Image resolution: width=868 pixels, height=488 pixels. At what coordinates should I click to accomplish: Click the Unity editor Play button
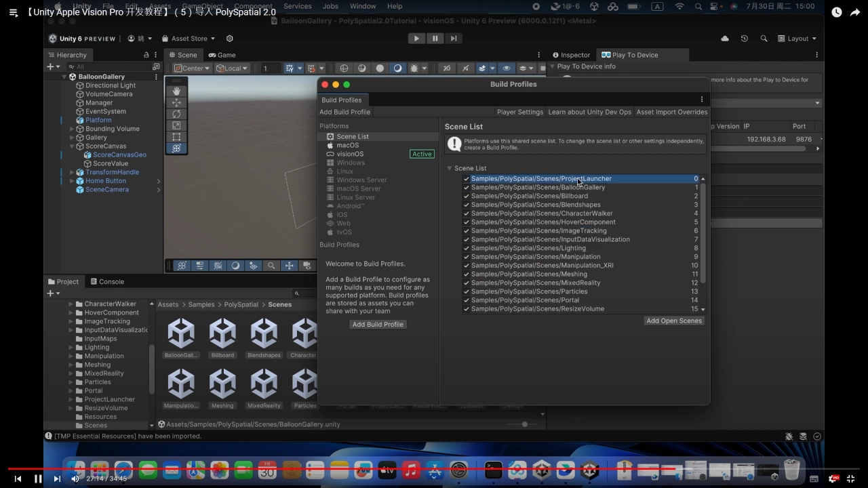416,39
